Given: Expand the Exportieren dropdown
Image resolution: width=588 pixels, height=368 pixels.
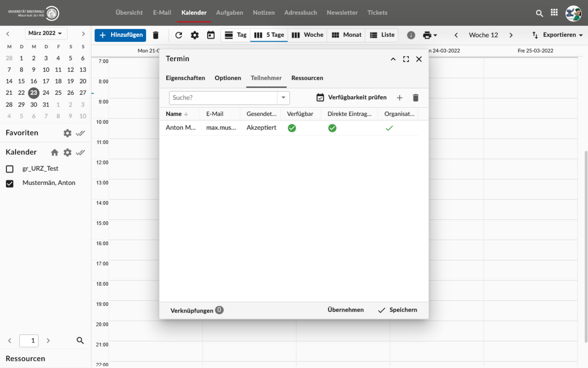Looking at the screenshot, I should (x=558, y=35).
